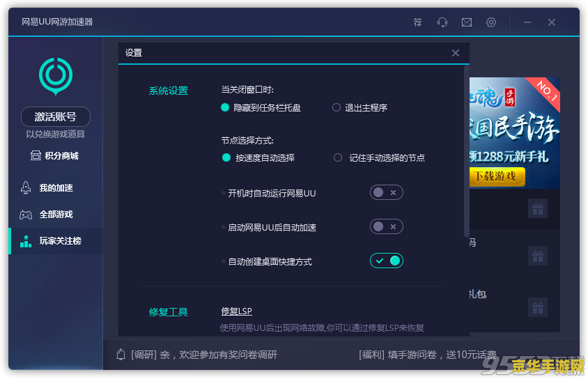Image resolution: width=588 pixels, height=379 pixels.
Task: Jump to 系统设置 section label
Action: click(169, 91)
